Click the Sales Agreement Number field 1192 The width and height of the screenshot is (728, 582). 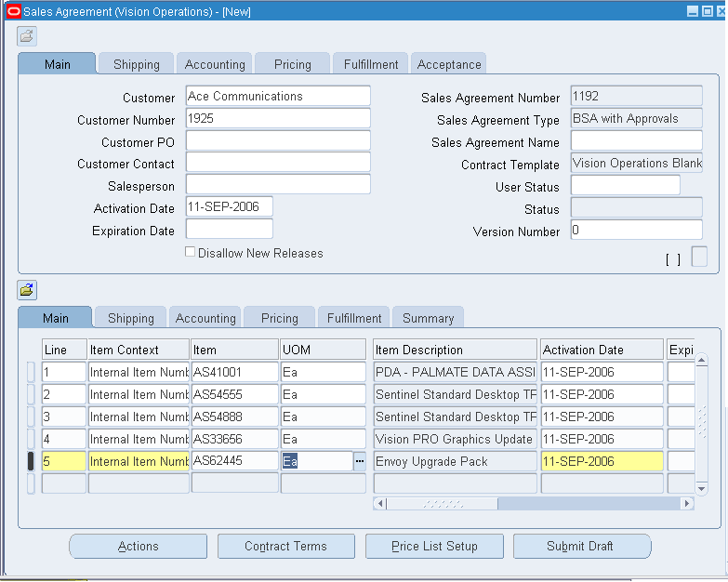(x=637, y=96)
